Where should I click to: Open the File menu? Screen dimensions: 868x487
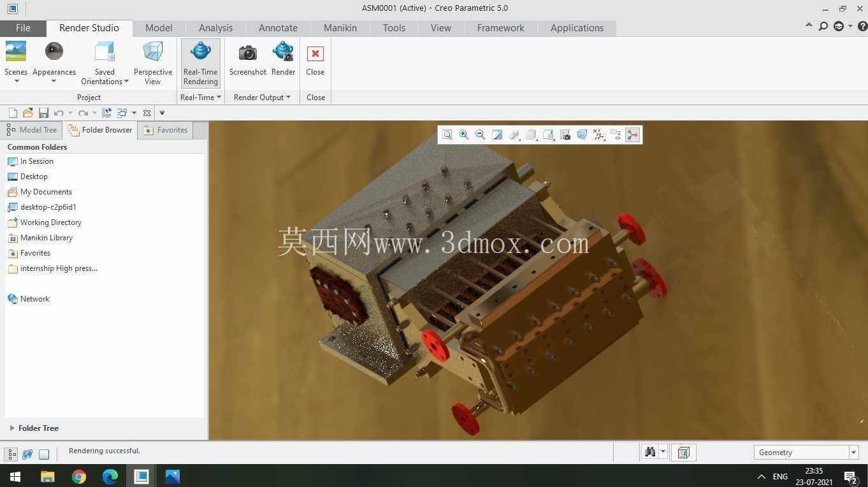click(x=23, y=28)
